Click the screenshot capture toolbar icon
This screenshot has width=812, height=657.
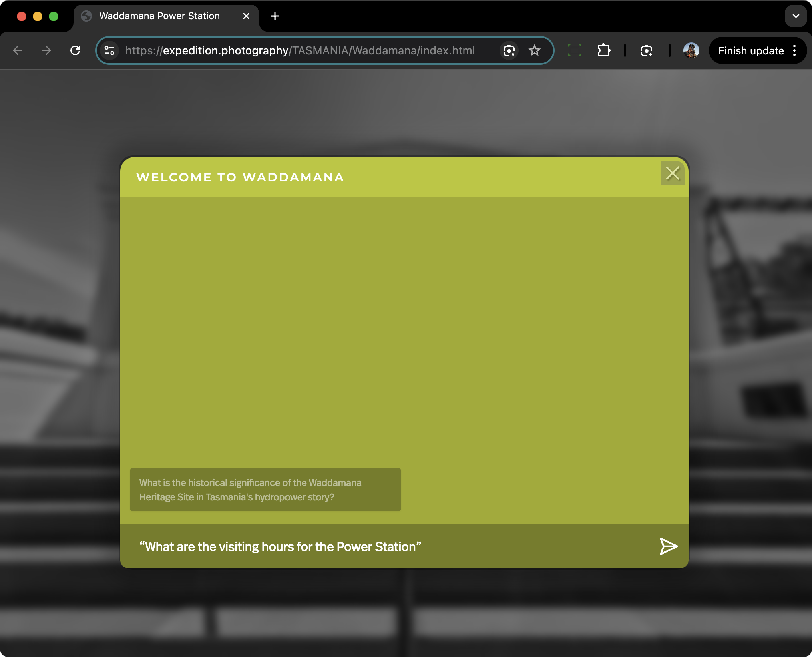[x=646, y=50]
